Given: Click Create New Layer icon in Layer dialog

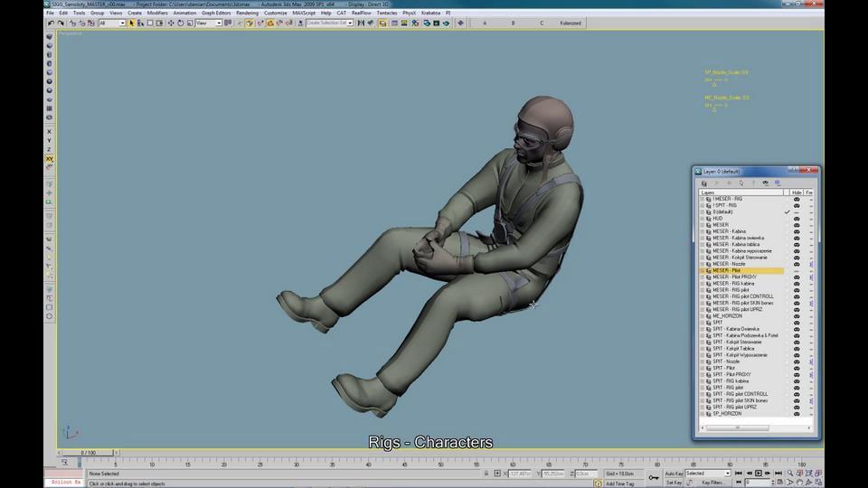Looking at the screenshot, I should [x=704, y=183].
